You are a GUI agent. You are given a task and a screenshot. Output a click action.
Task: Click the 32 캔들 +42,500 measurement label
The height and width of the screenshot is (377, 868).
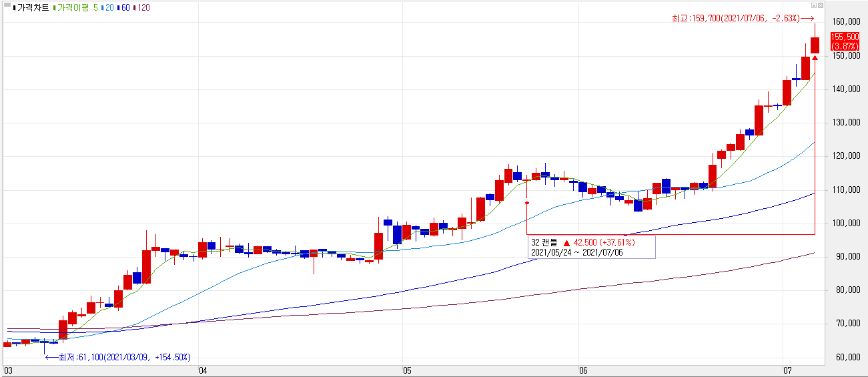tap(583, 242)
